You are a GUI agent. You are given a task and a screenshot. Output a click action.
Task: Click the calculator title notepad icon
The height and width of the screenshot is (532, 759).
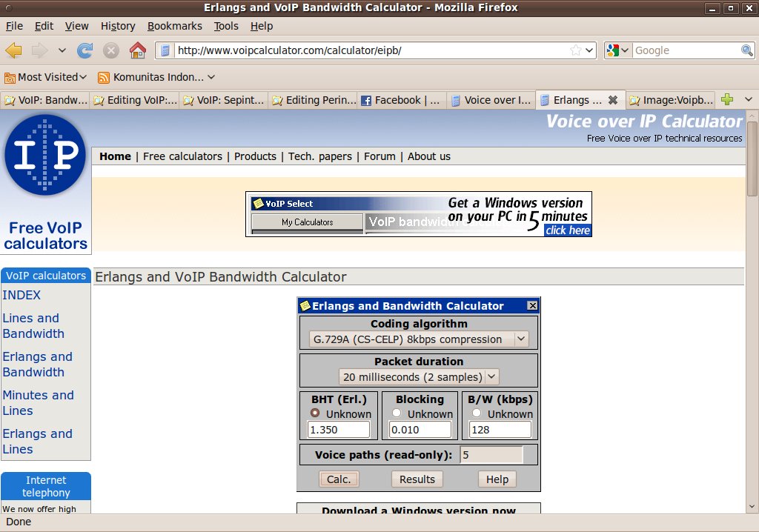pyautogui.click(x=305, y=305)
